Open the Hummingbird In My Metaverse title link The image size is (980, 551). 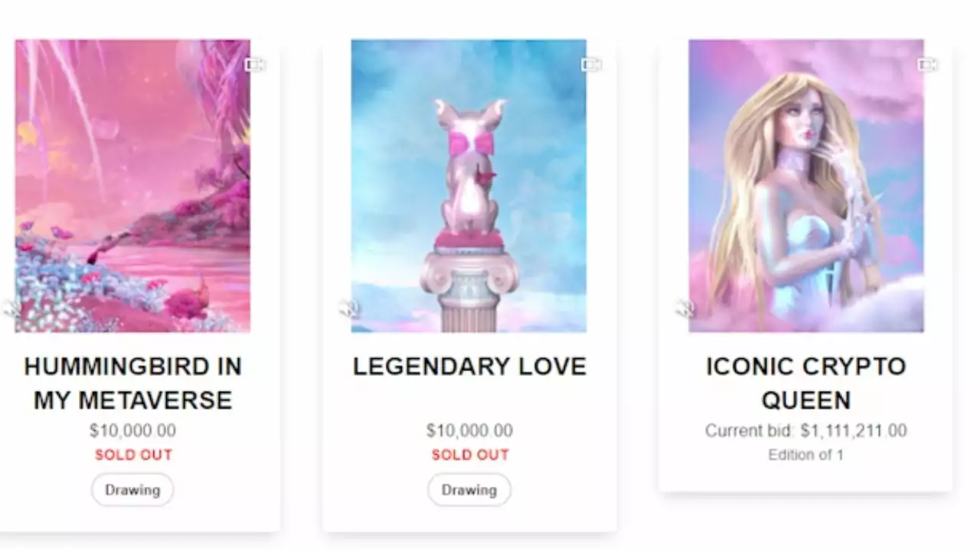132,383
